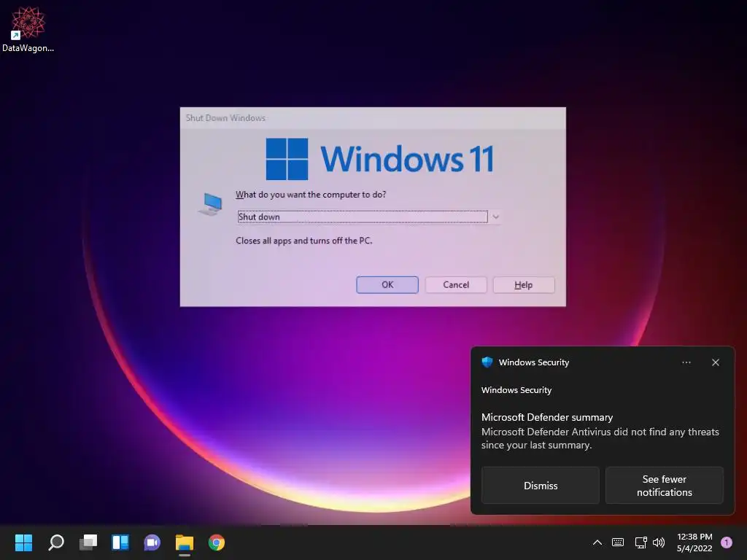Show hidden system tray icons

(x=597, y=542)
